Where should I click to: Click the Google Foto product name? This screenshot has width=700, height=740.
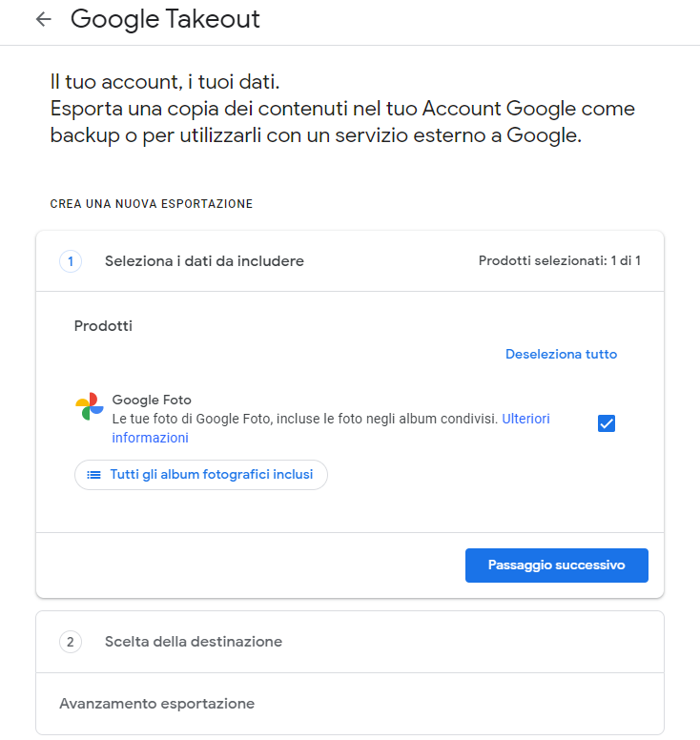(152, 400)
